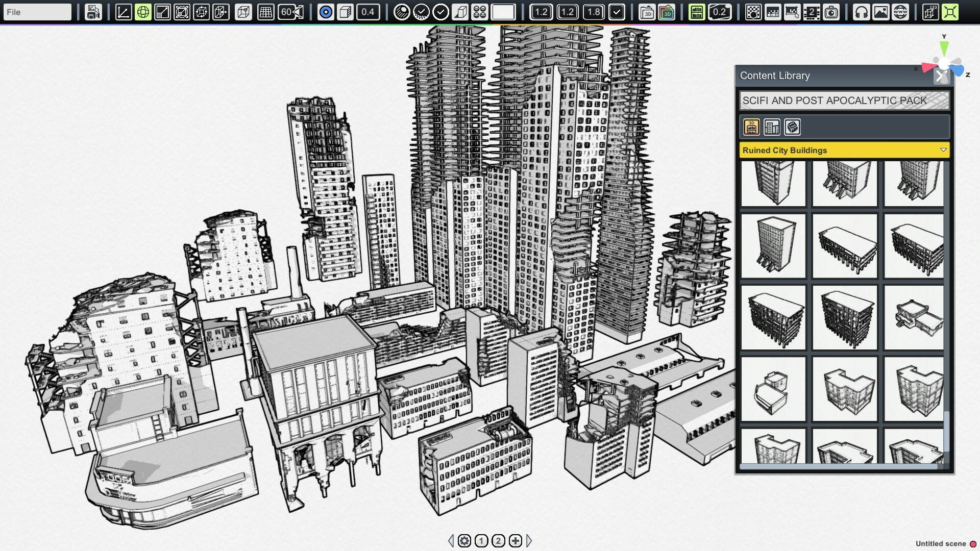Click the landscape image icon in toolbar
Image resolution: width=980 pixels, height=551 pixels.
880,12
